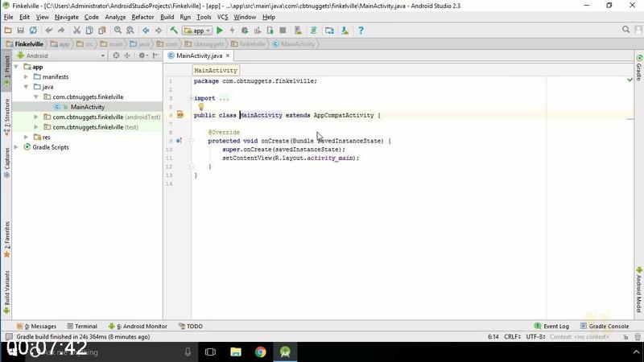Click the Synchronize toolbar icon
The width and height of the screenshot is (644, 362).
click(x=33, y=31)
